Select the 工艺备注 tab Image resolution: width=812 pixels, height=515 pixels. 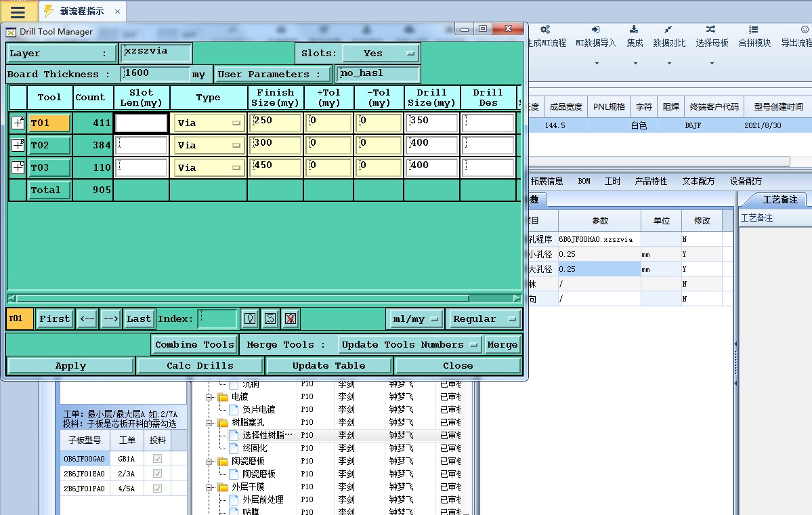click(779, 200)
